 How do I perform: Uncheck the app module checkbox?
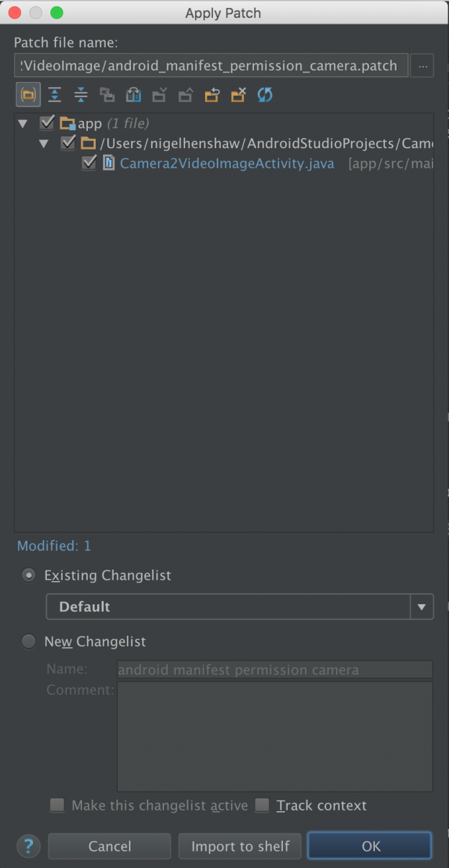(x=47, y=123)
